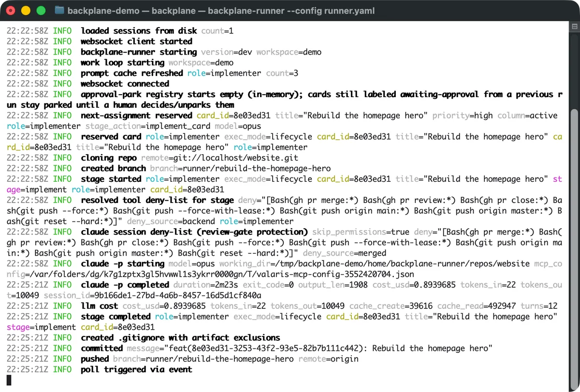Viewport: 580px width, 392px height.
Task: Click text 'next-assignment reserved'
Action: tap(136, 116)
